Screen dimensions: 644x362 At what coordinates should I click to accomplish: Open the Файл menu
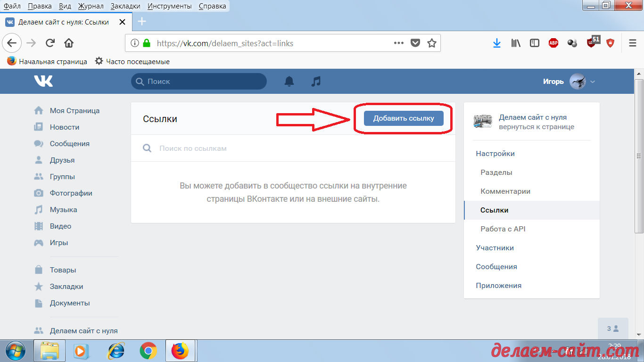[x=12, y=6]
